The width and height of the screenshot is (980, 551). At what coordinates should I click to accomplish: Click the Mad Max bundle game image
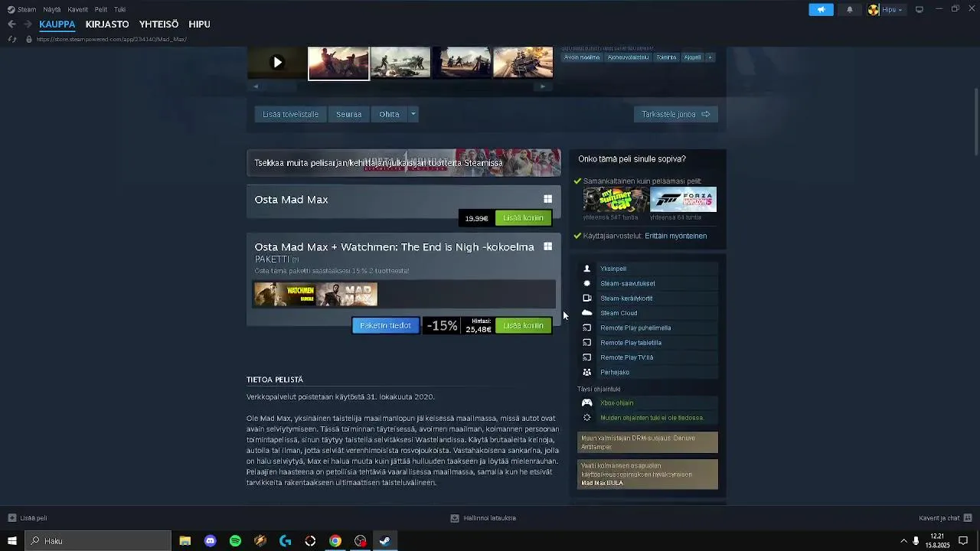coord(347,295)
